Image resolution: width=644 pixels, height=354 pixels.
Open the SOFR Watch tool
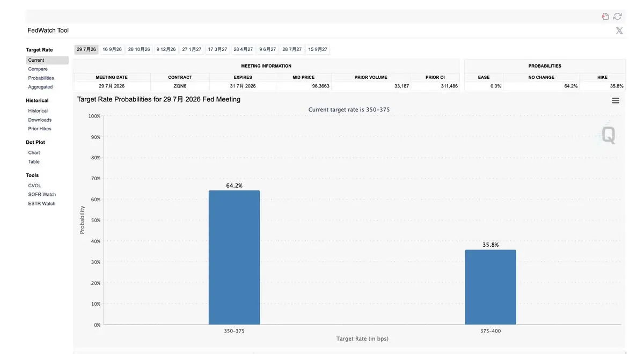[42, 195]
